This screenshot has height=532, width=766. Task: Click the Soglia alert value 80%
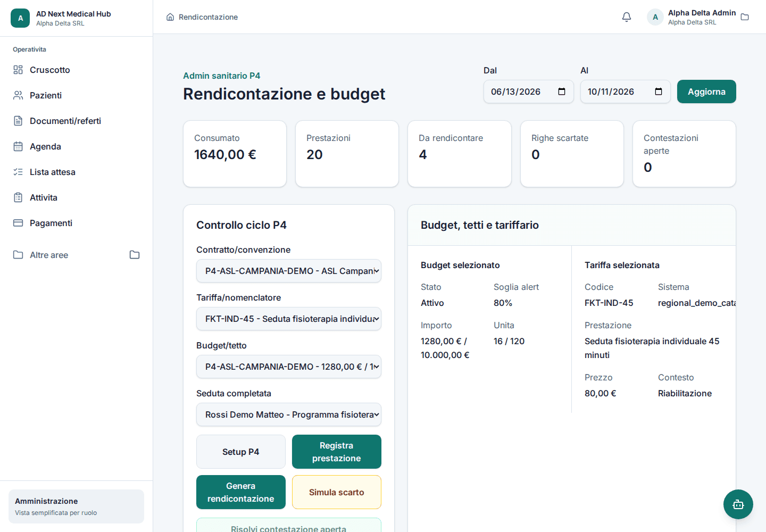point(503,303)
